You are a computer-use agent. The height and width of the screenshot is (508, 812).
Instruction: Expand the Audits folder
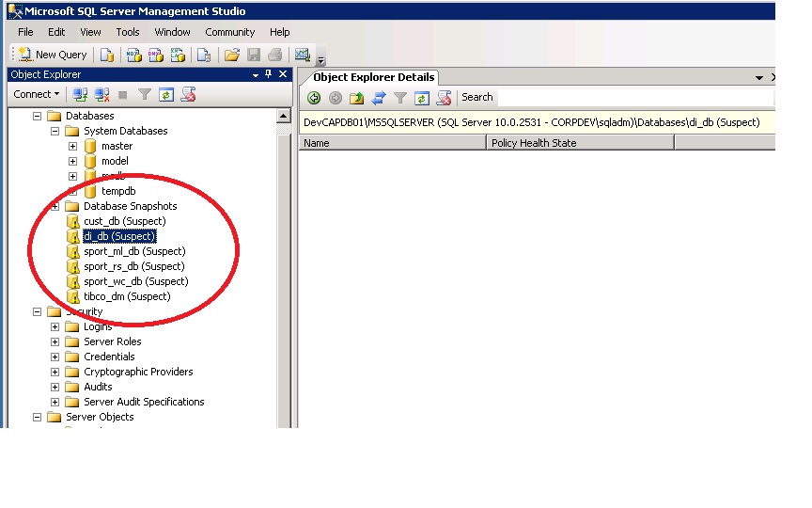[55, 388]
